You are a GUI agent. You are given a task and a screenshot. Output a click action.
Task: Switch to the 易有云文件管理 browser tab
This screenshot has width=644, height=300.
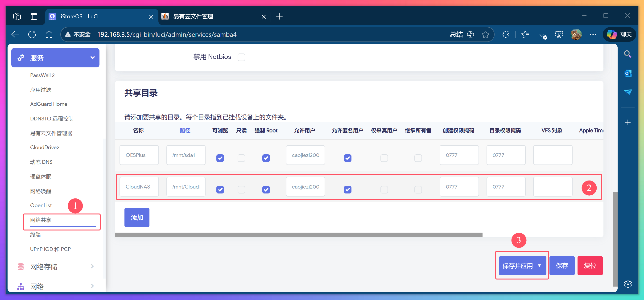(193, 16)
